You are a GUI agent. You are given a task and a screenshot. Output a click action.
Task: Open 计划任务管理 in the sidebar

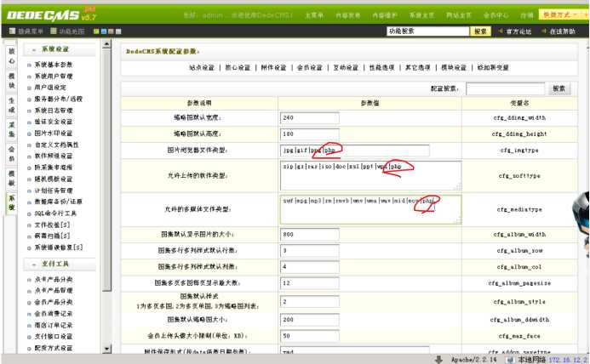(54, 191)
